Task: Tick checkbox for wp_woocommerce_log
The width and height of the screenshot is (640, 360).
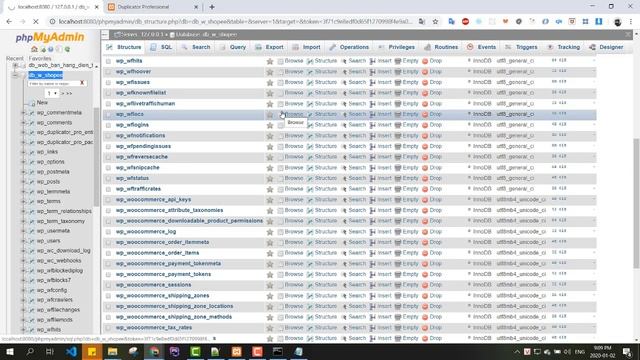Action: coord(108,232)
